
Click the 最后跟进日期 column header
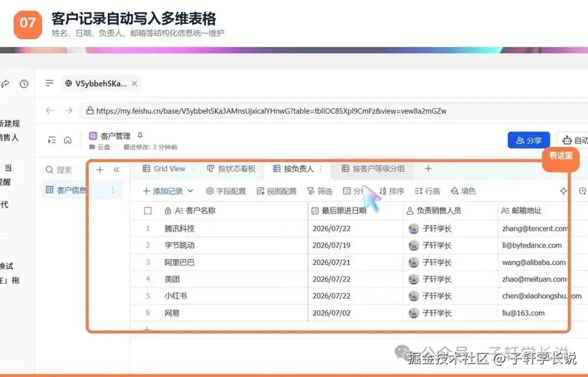point(356,211)
